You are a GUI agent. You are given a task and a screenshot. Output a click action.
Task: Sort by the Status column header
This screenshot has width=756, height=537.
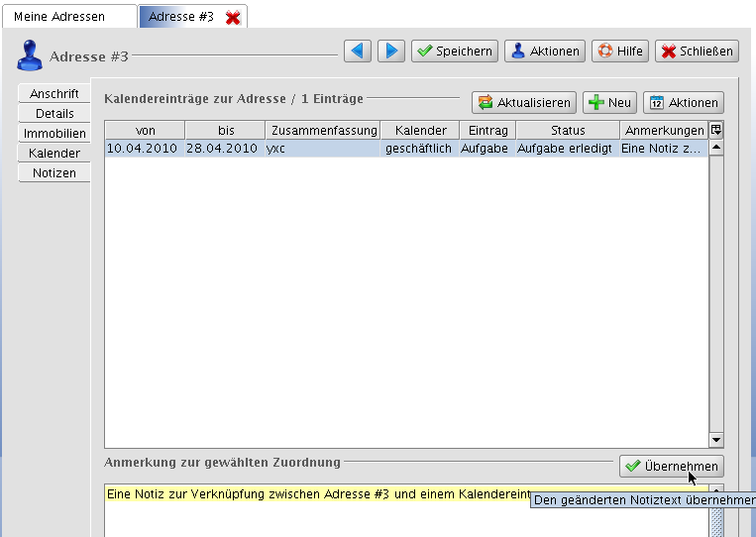tap(568, 130)
